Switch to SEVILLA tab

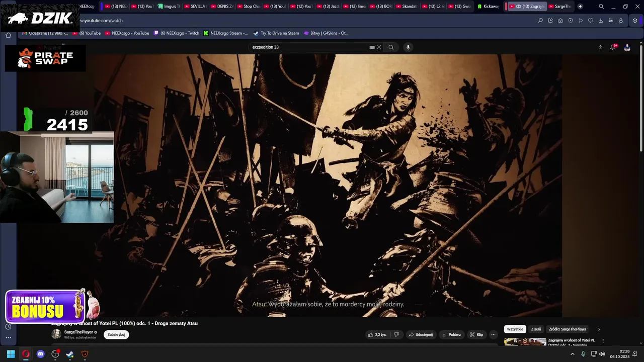tap(195, 7)
